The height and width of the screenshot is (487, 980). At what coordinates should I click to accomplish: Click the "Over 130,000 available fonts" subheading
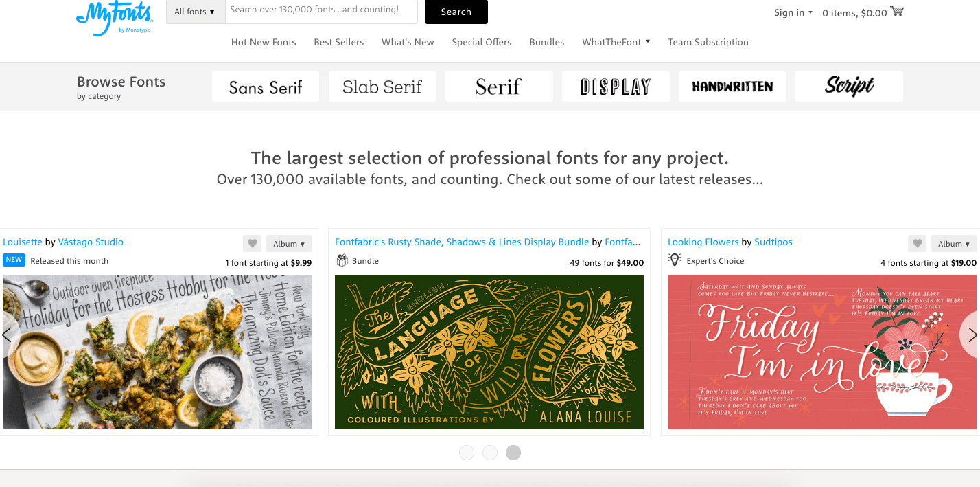[x=490, y=180]
